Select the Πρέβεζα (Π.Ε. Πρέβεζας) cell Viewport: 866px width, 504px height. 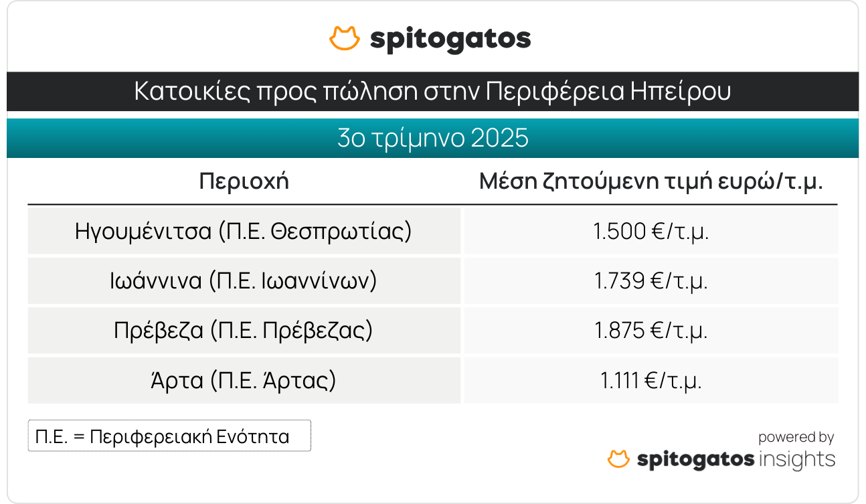(244, 331)
